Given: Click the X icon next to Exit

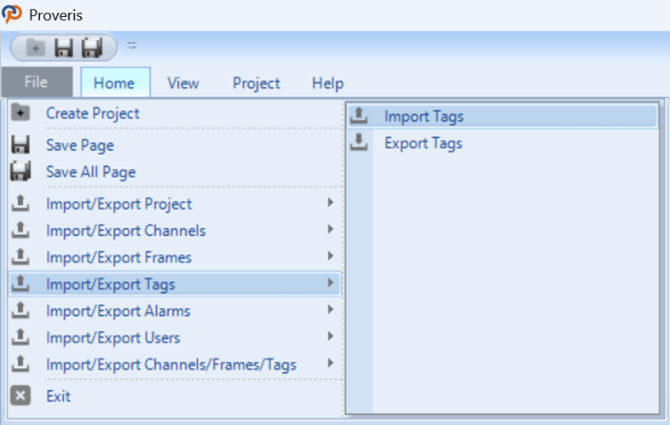Looking at the screenshot, I should 21,395.
